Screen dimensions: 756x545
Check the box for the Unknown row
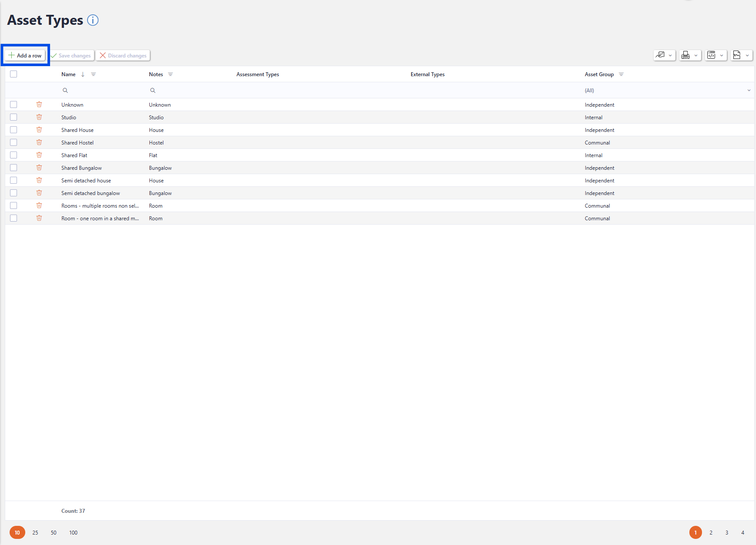[x=13, y=104]
